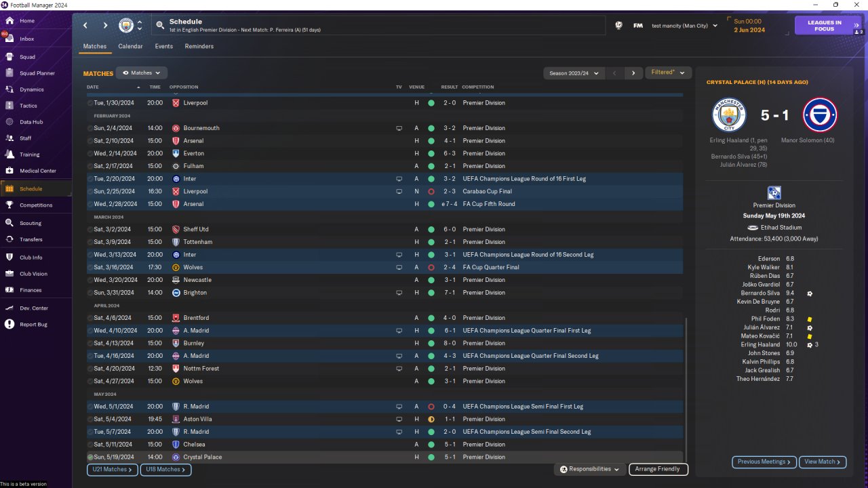The height and width of the screenshot is (488, 868).
Task: Click the search magnifier icon
Action: click(x=160, y=26)
